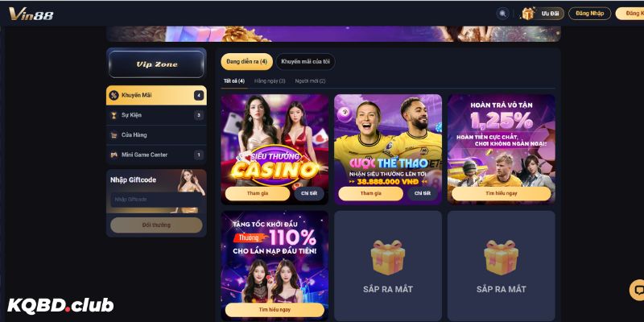Select the Đang diễn ra (4) tab
644x322 pixels.
click(247, 62)
